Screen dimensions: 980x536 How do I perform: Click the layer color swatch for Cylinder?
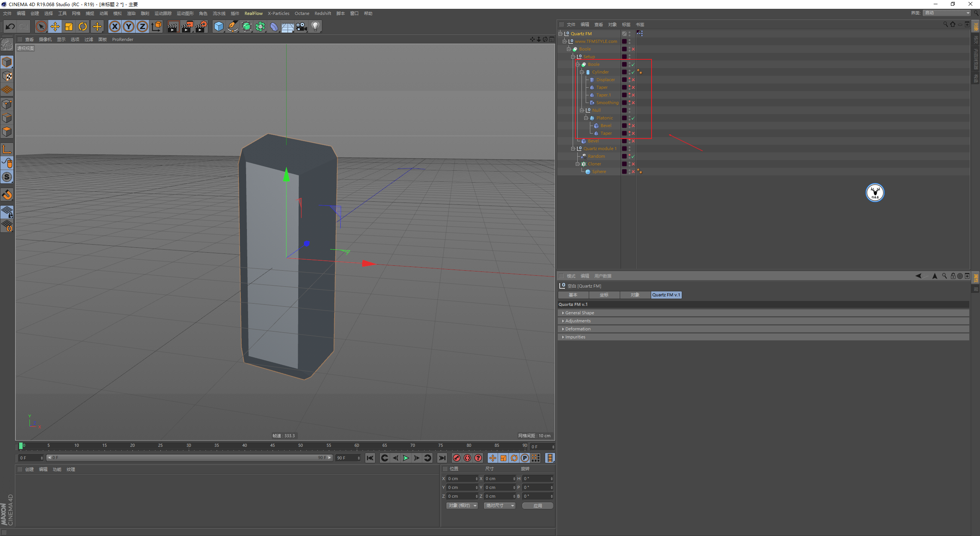pyautogui.click(x=624, y=72)
